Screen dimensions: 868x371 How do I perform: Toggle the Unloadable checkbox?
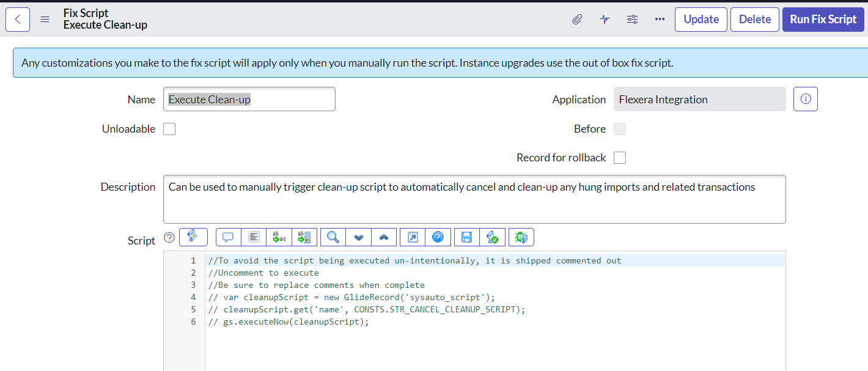169,129
